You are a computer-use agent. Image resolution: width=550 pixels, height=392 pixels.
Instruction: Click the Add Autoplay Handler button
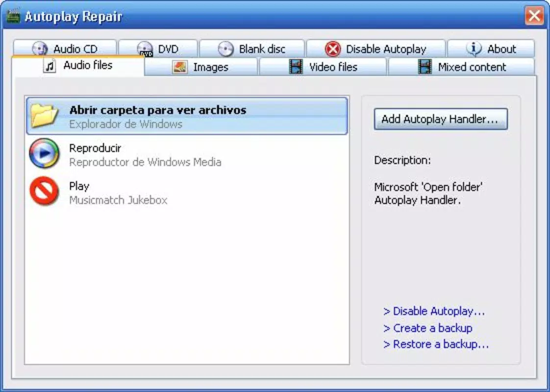pos(441,119)
